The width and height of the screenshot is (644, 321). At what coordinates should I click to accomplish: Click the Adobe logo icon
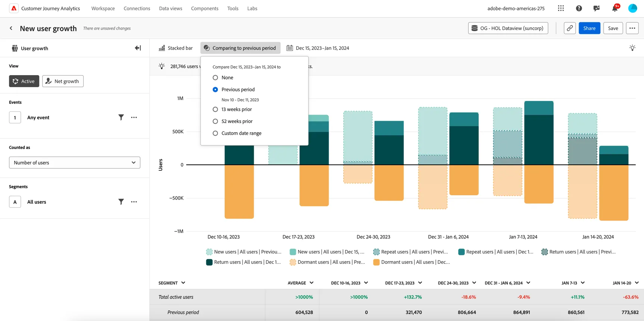[14, 8]
